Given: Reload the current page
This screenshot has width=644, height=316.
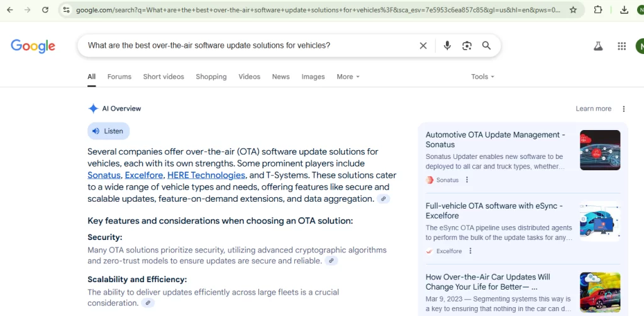Looking at the screenshot, I should [x=45, y=10].
